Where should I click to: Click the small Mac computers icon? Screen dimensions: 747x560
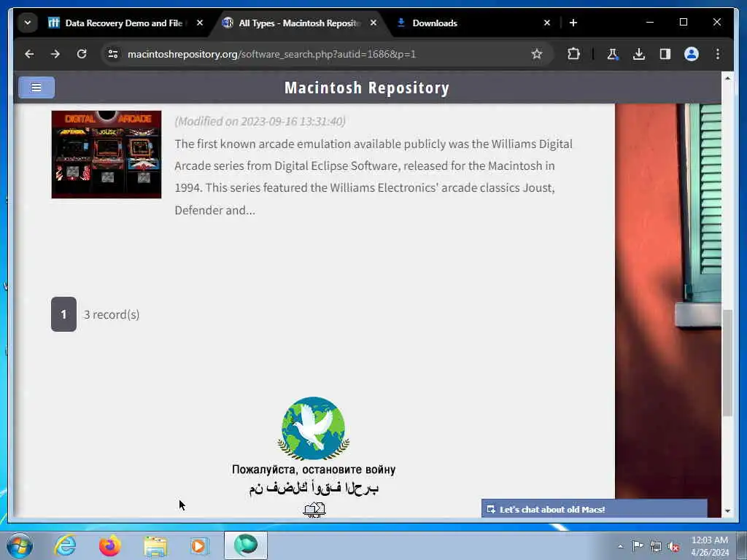(314, 510)
